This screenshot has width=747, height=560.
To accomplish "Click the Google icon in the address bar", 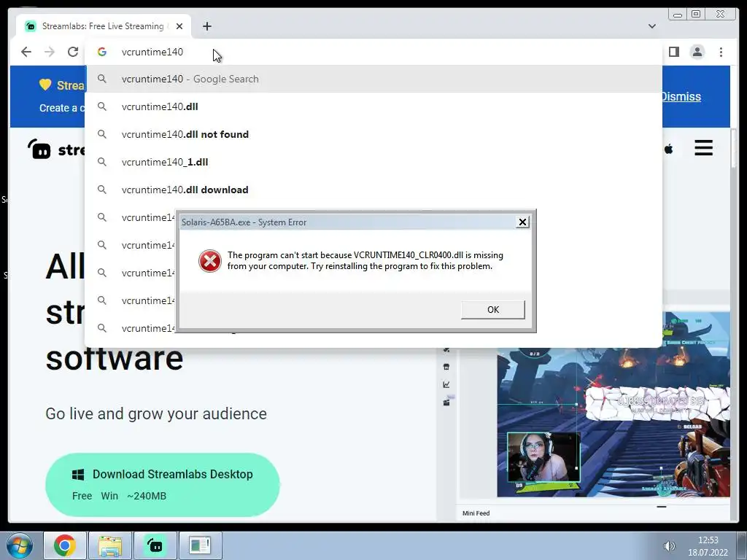I will tap(102, 52).
